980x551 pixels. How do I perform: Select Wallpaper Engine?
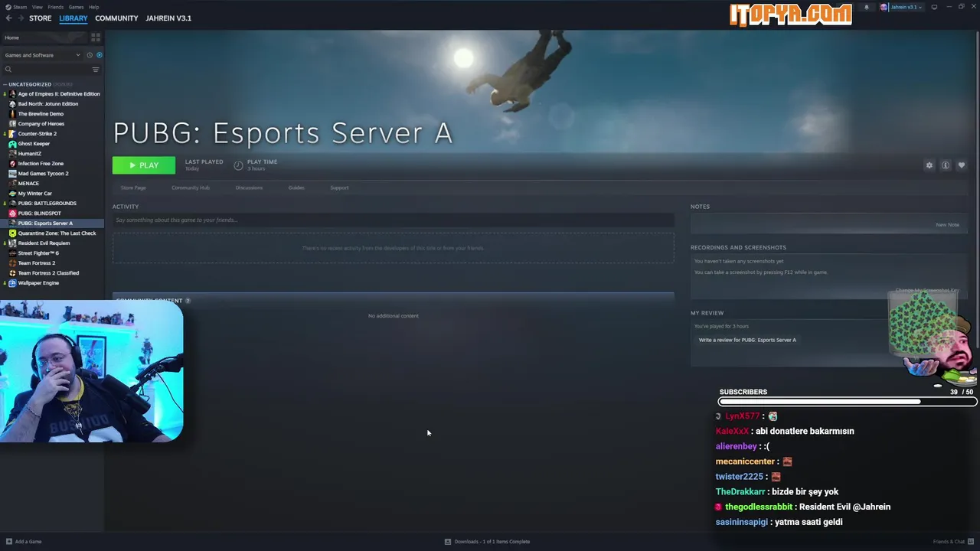(38, 283)
